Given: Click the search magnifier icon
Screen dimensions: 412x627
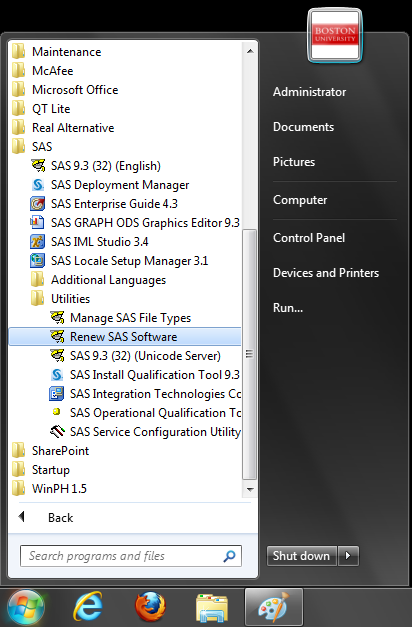Looking at the screenshot, I should 230,556.
